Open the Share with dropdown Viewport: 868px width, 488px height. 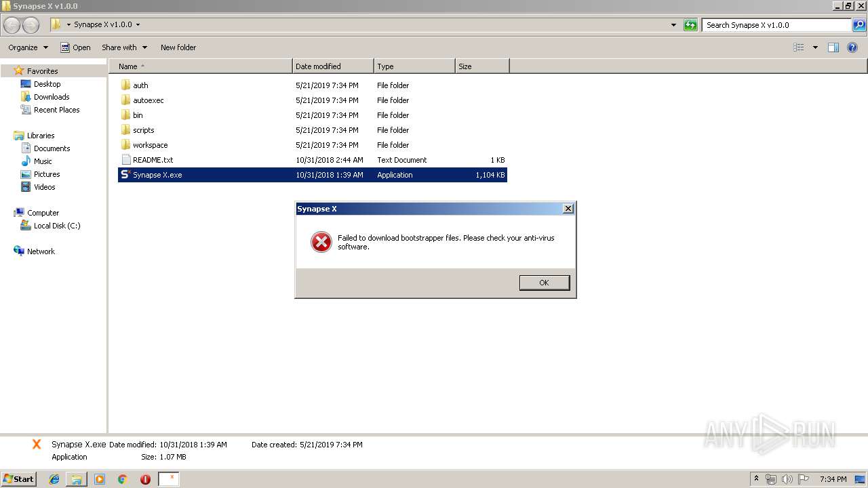pos(124,47)
